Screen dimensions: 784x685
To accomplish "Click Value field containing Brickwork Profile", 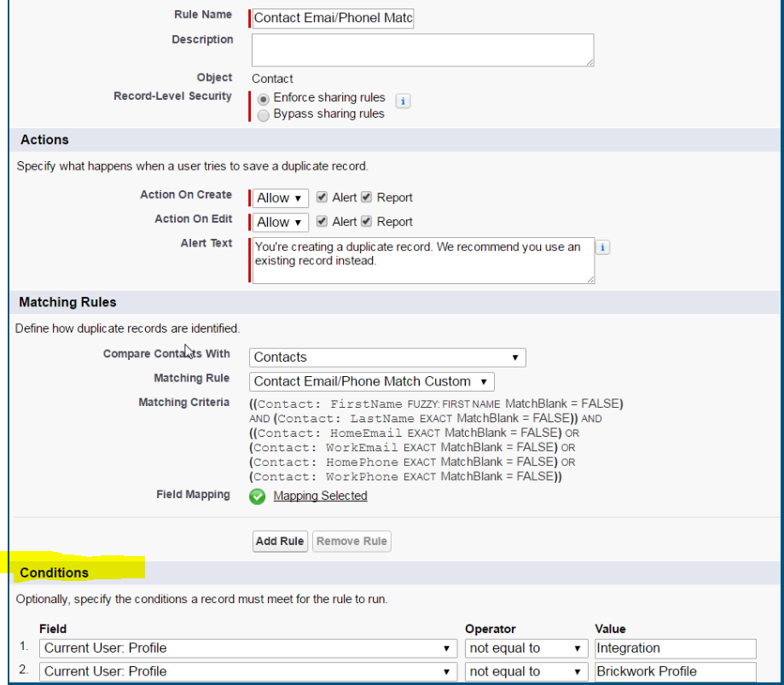I will [x=676, y=671].
